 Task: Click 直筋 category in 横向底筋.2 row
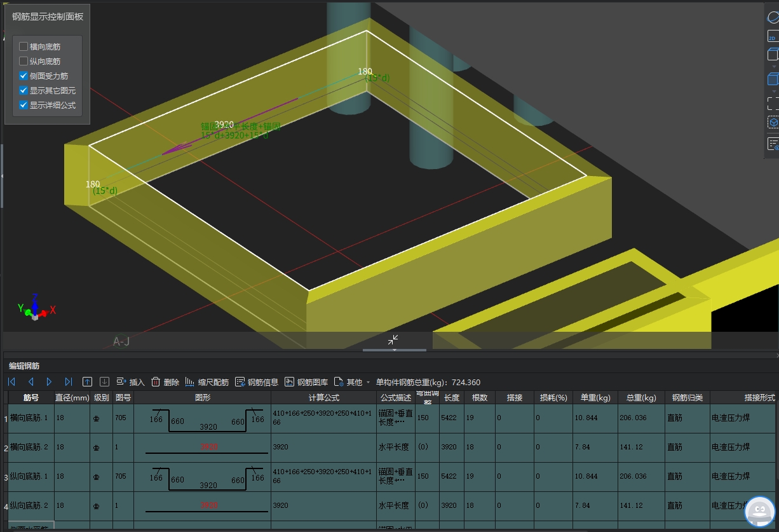687,447
